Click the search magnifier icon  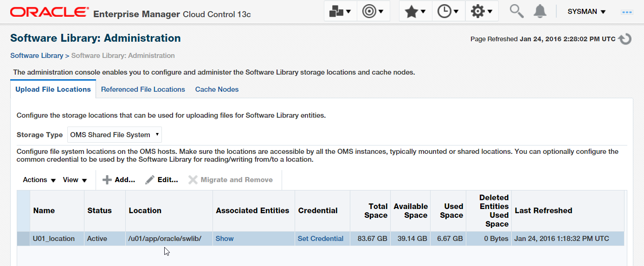pos(516,11)
